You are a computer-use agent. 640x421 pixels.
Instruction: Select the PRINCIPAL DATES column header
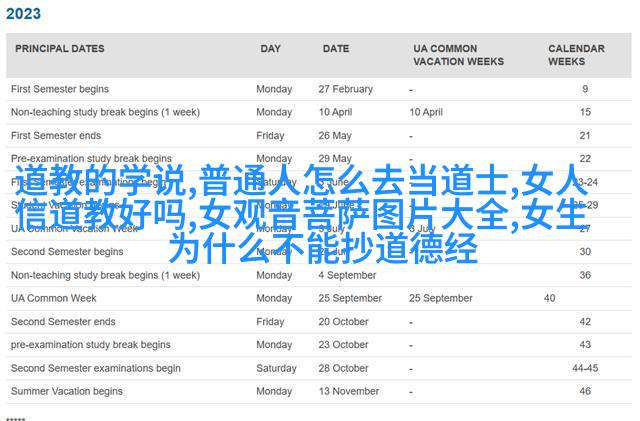tap(60, 49)
